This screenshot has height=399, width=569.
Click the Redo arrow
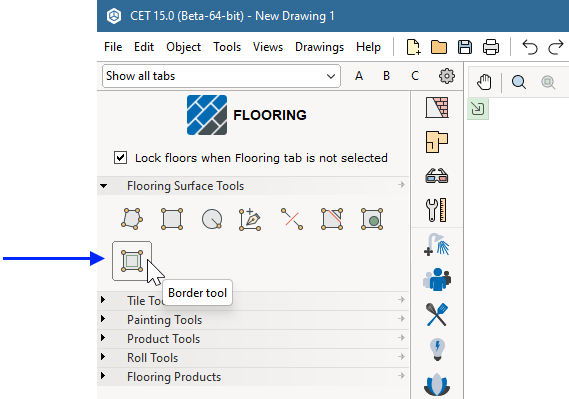556,47
